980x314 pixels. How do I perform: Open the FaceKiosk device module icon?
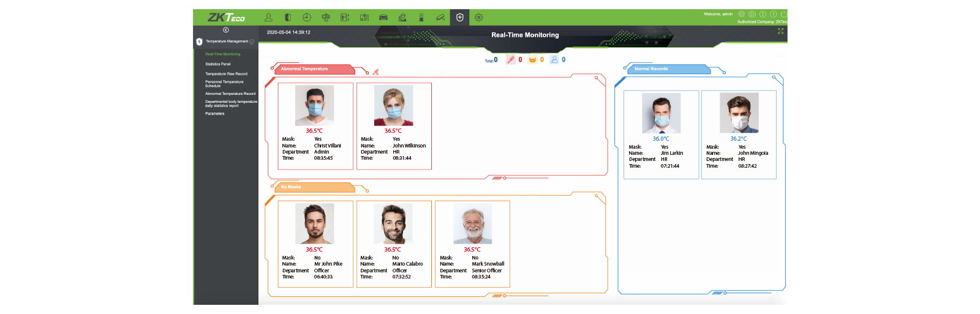click(421, 17)
